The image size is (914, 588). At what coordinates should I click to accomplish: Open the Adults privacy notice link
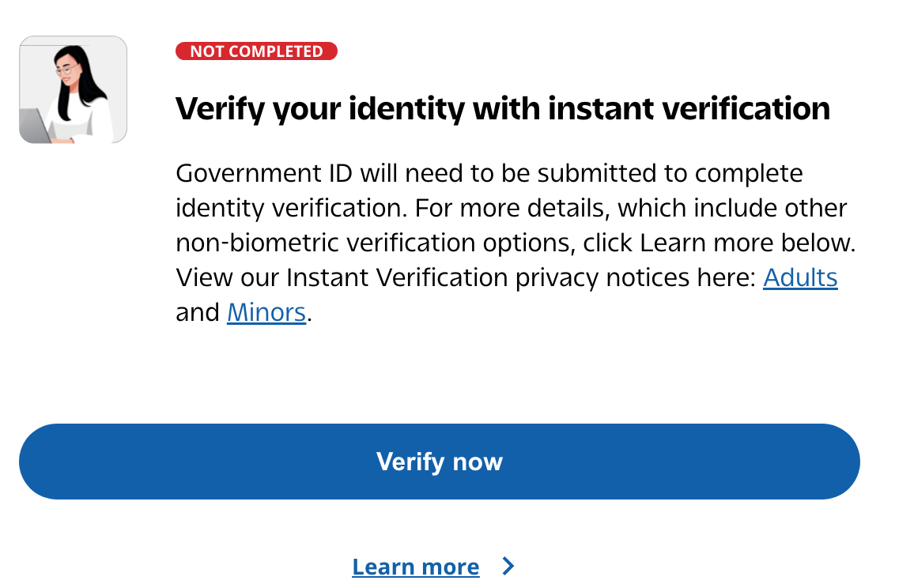pyautogui.click(x=800, y=277)
